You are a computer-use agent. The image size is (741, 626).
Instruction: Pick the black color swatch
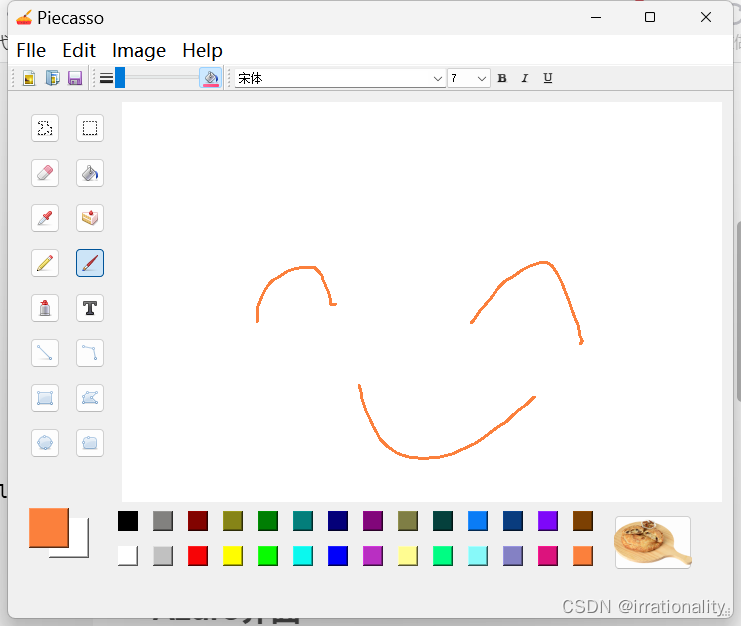pos(128,521)
